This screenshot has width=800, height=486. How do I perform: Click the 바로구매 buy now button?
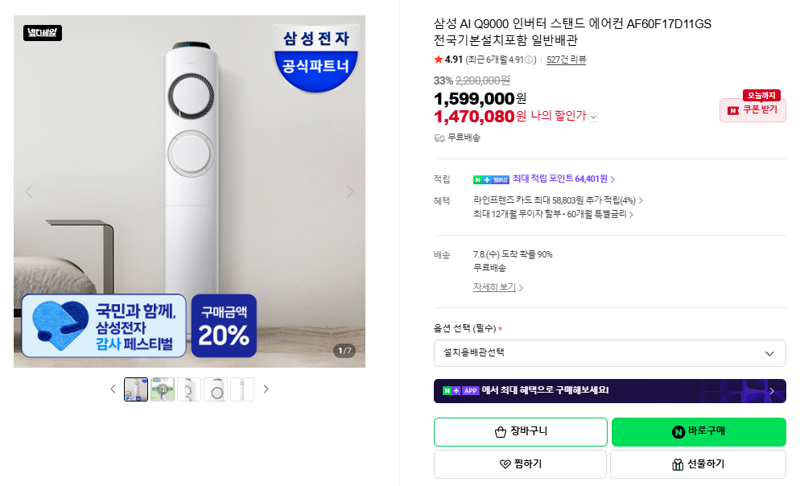(698, 432)
